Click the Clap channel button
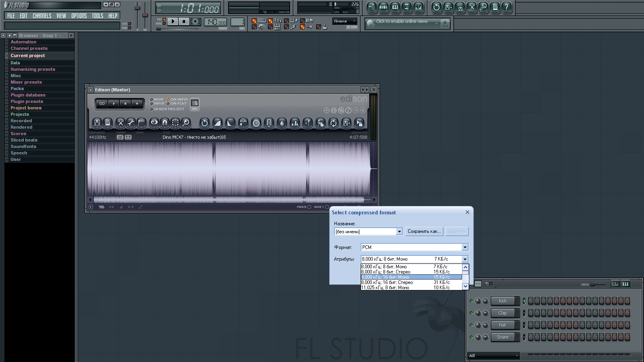The height and width of the screenshot is (362, 644). [x=503, y=313]
